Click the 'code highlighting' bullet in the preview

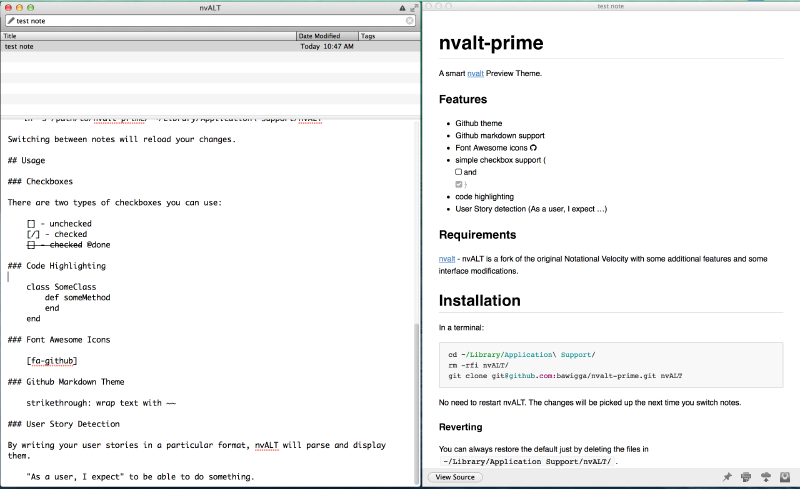pyautogui.click(x=484, y=197)
